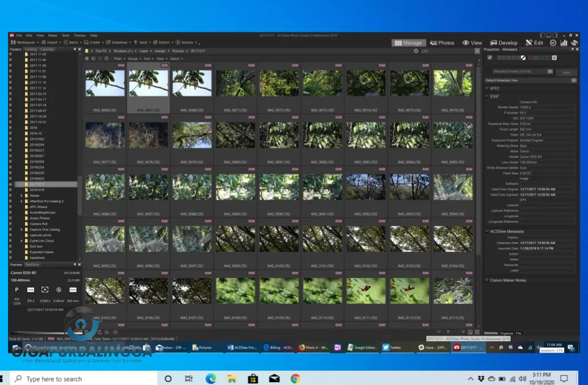Set rating 1 in Properties panel
Image resolution: width=588 pixels, height=385 pixels.
coord(499,57)
